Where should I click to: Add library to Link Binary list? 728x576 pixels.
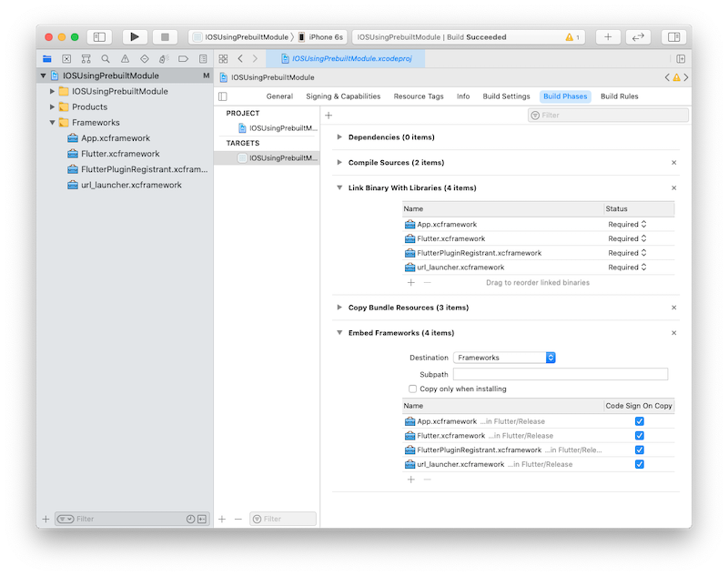[411, 282]
